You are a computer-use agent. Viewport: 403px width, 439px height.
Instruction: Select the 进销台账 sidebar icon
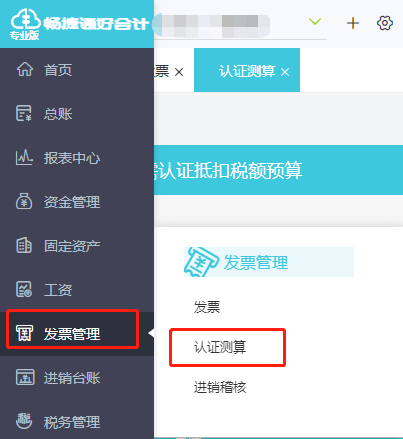25,377
